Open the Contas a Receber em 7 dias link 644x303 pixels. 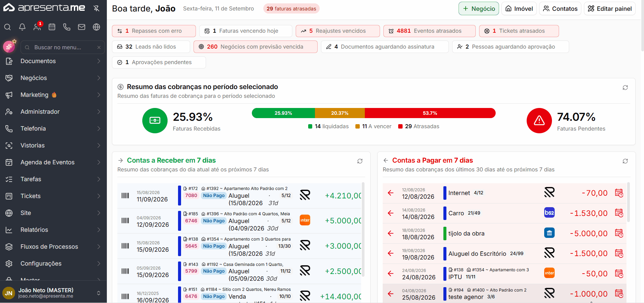(171, 160)
